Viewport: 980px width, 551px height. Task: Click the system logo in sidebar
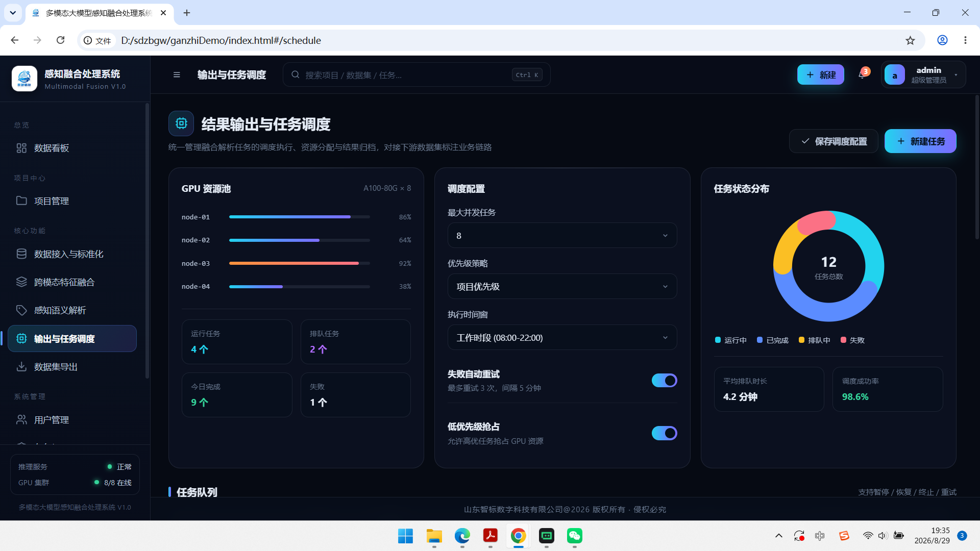tap(24, 79)
